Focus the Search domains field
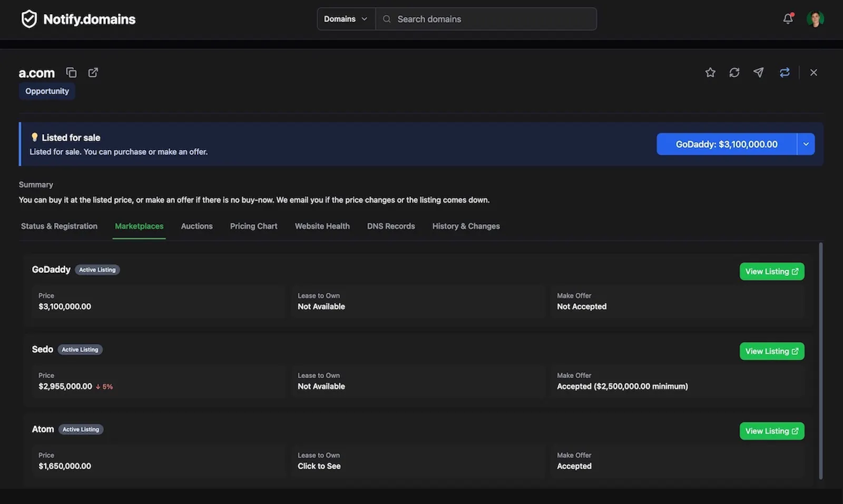The image size is (843, 504). tap(486, 19)
